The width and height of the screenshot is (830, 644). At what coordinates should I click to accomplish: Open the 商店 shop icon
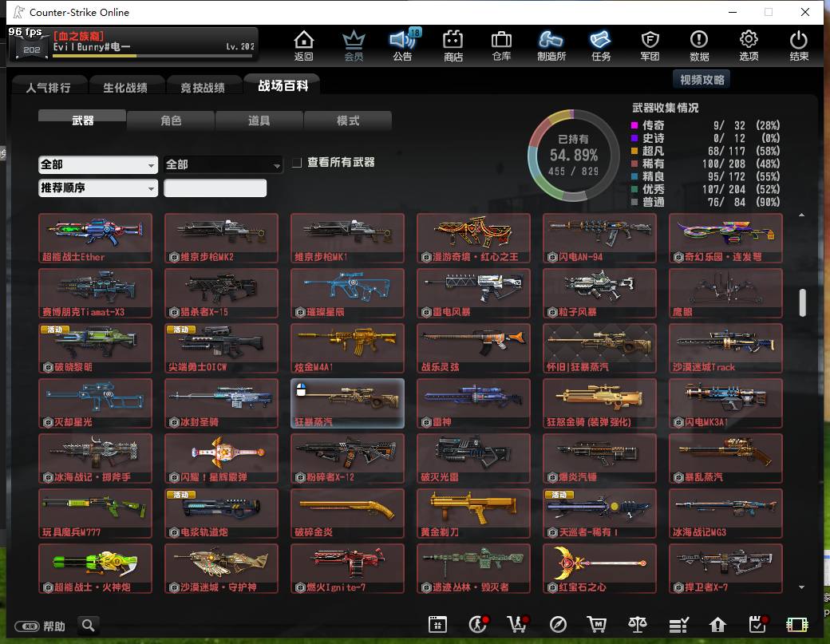(453, 45)
